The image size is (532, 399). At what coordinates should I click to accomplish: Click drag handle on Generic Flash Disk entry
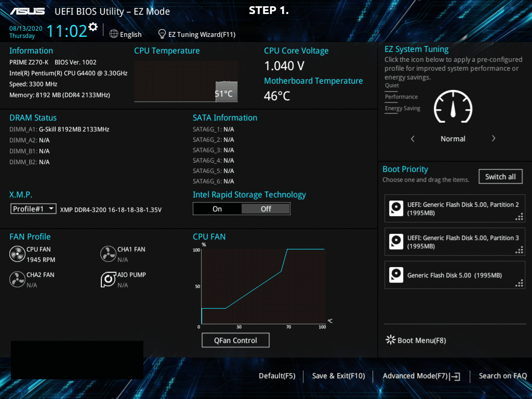click(x=519, y=283)
